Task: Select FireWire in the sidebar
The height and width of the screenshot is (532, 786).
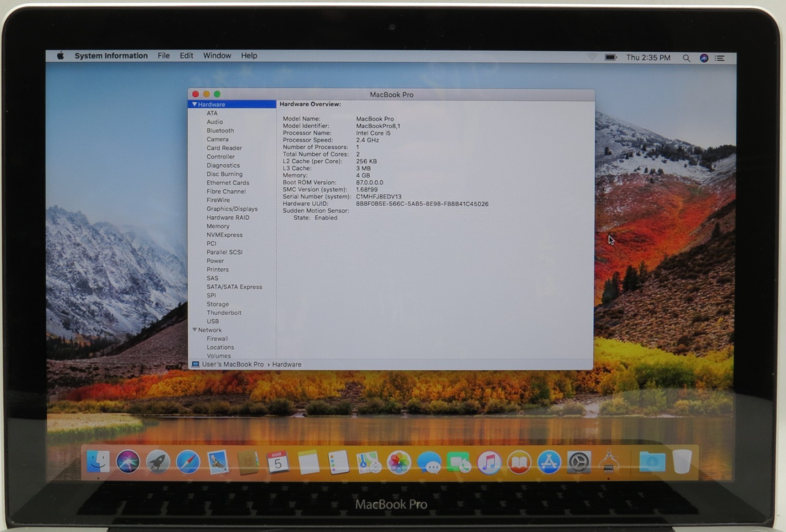Action: coord(218,200)
